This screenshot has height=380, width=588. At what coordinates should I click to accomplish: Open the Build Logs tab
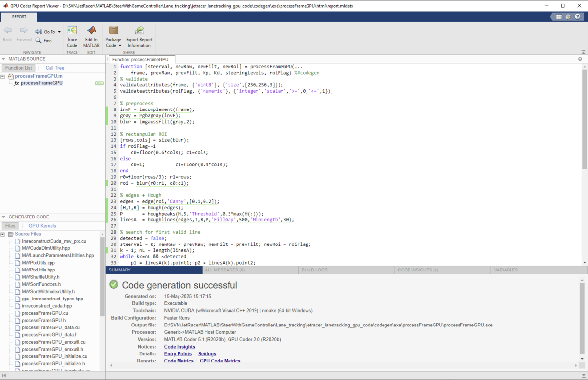tap(314, 270)
